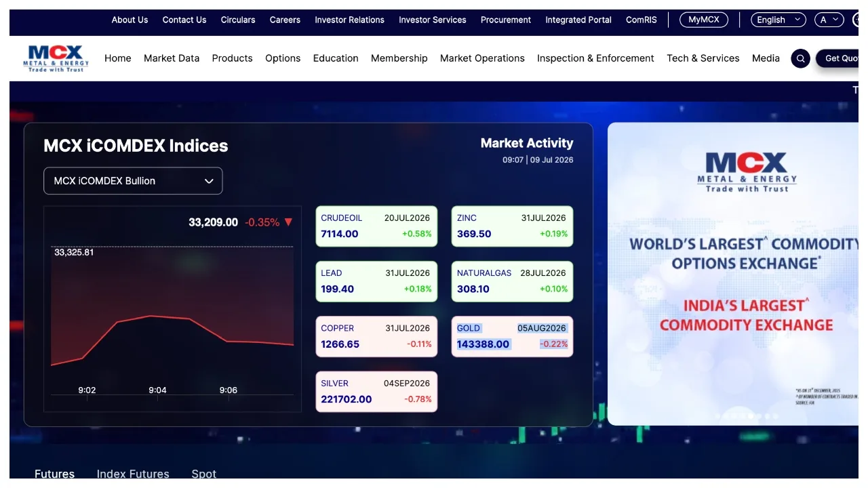868x488 pixels.
Task: Open the font size 'A' dropdown
Action: point(829,20)
